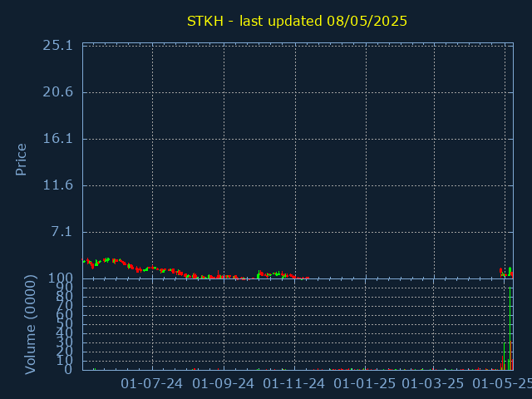Screen dimensions: 532x399
Task: Click the tallest green volume bar
Action: tap(510, 328)
